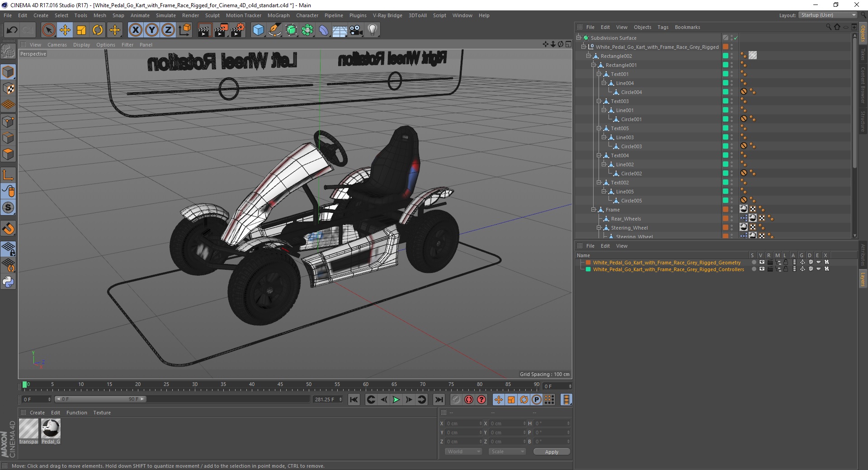Screen dimensions: 868x470
Task: Add a Light object
Action: 373,30
